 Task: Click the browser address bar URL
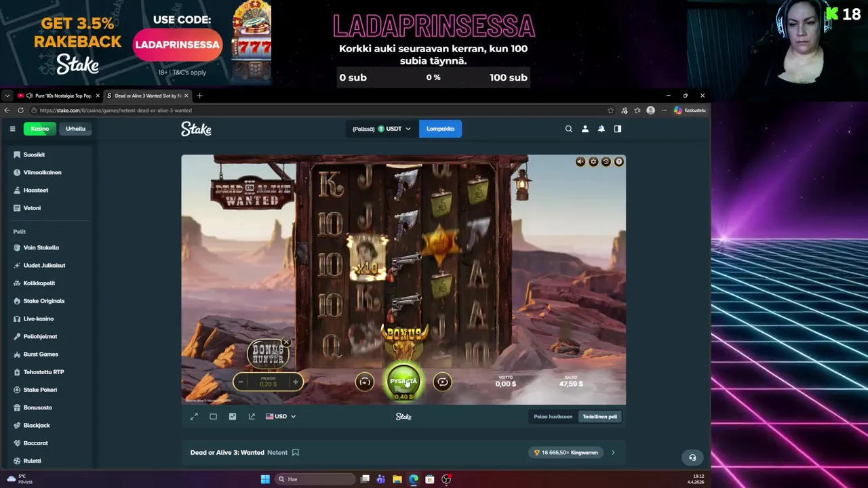click(115, 110)
